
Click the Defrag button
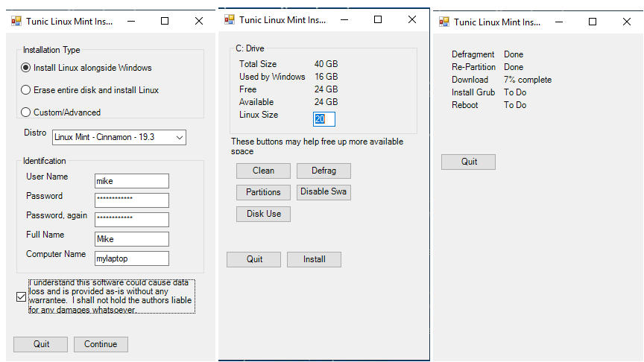pyautogui.click(x=323, y=171)
